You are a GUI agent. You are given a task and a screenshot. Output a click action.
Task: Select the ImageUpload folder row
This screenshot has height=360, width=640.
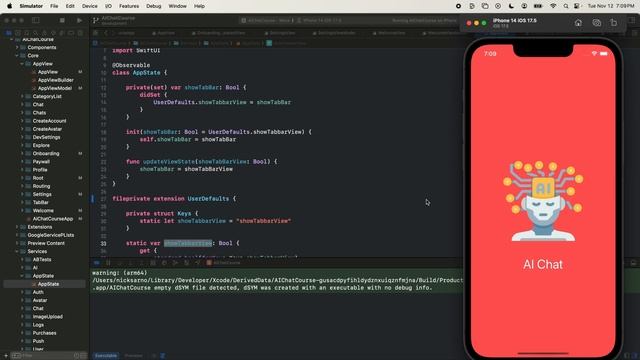44,317
